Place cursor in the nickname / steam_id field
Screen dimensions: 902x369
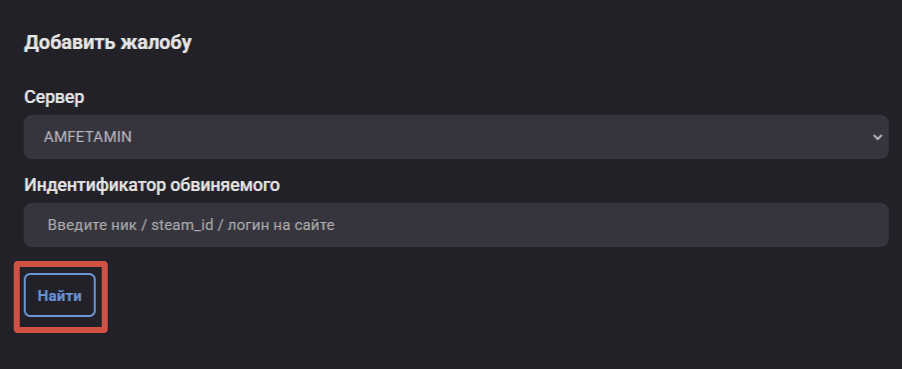456,225
